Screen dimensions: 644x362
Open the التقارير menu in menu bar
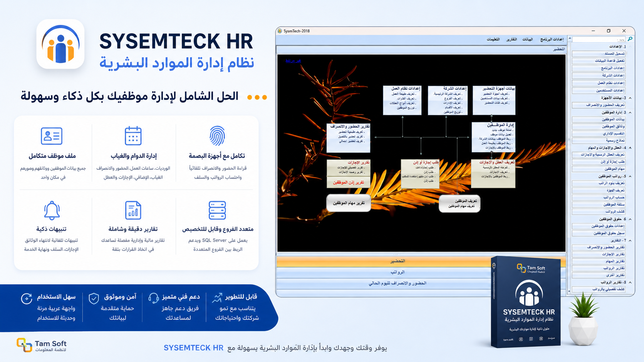coord(512,39)
